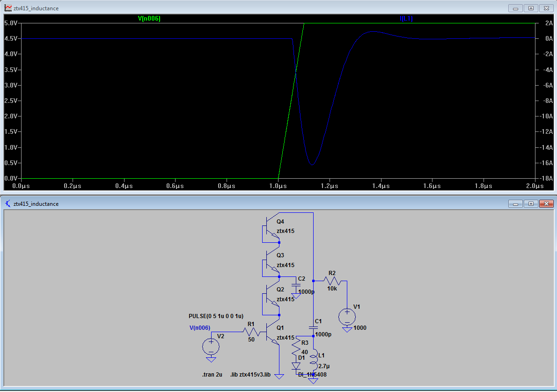Click the D1 diode symbol
The height and width of the screenshot is (392, 557).
296,365
